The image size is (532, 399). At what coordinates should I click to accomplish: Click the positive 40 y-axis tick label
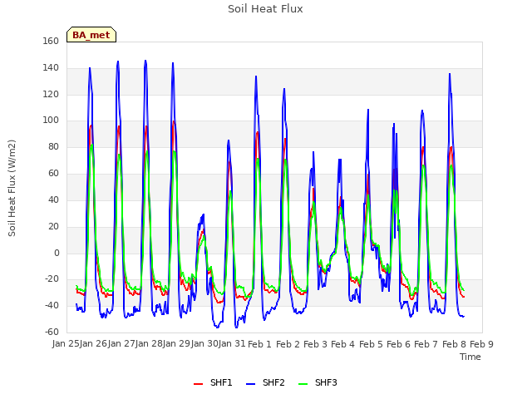53,199
